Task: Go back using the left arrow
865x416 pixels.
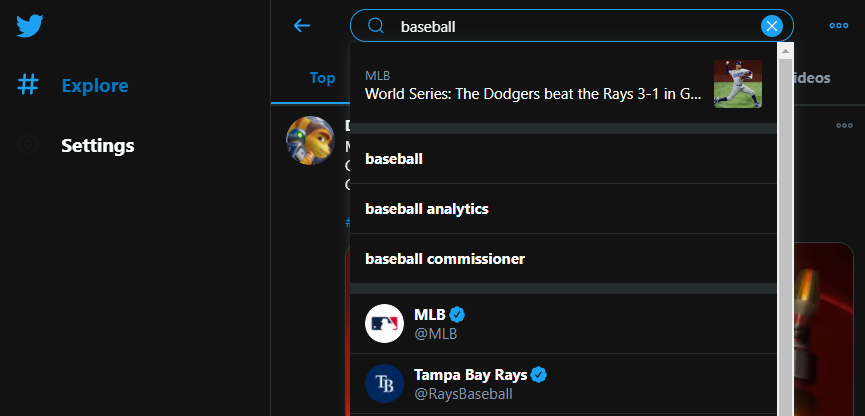Action: coord(302,26)
